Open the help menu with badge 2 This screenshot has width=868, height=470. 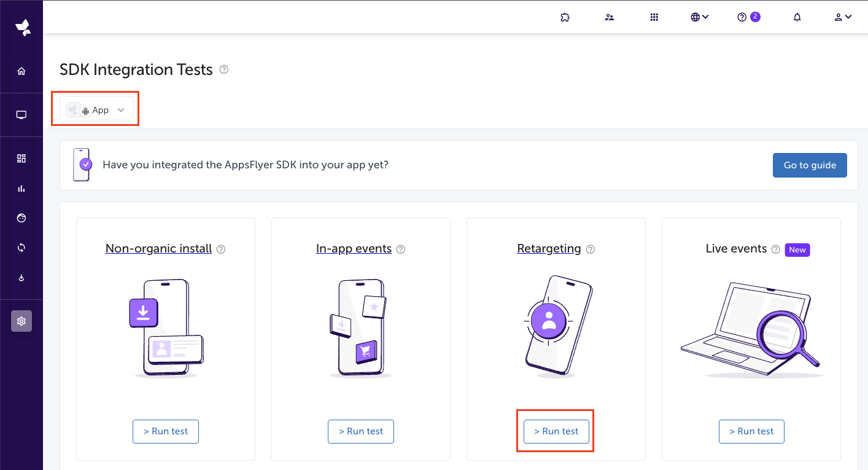coord(748,17)
